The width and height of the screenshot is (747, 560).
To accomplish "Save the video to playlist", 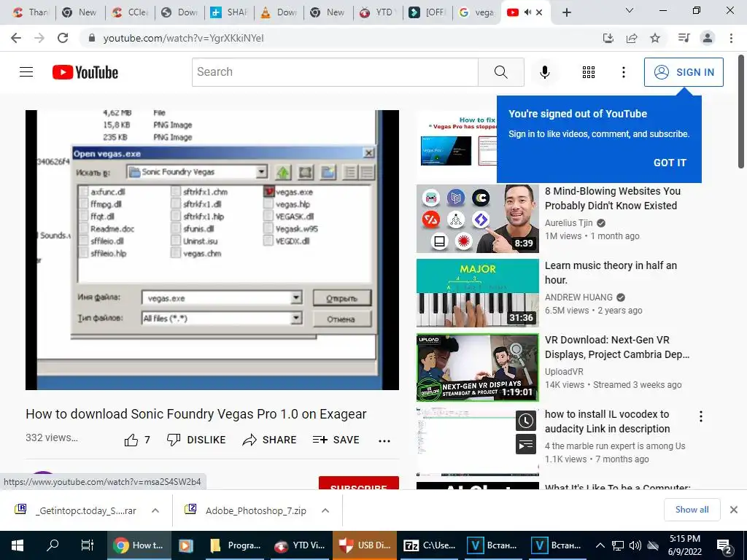I will pos(336,440).
